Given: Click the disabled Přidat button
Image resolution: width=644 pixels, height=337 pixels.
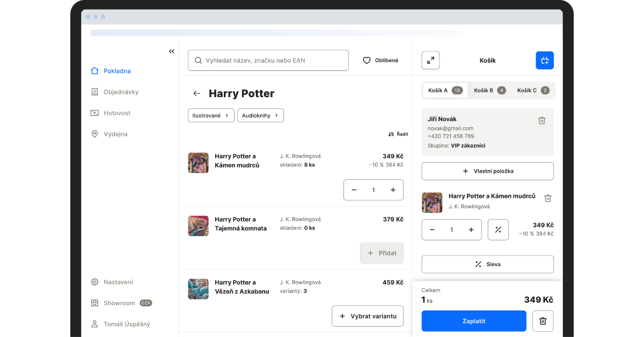Looking at the screenshot, I should (x=382, y=253).
